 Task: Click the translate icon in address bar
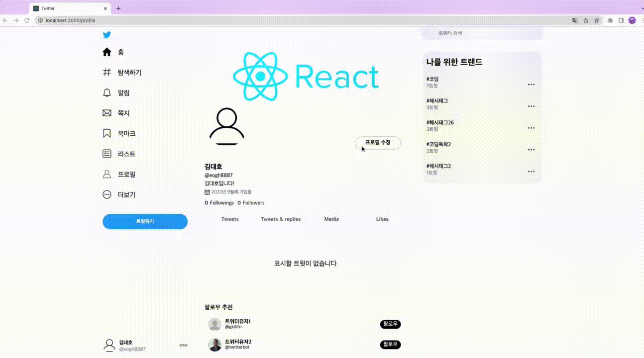pos(575,20)
